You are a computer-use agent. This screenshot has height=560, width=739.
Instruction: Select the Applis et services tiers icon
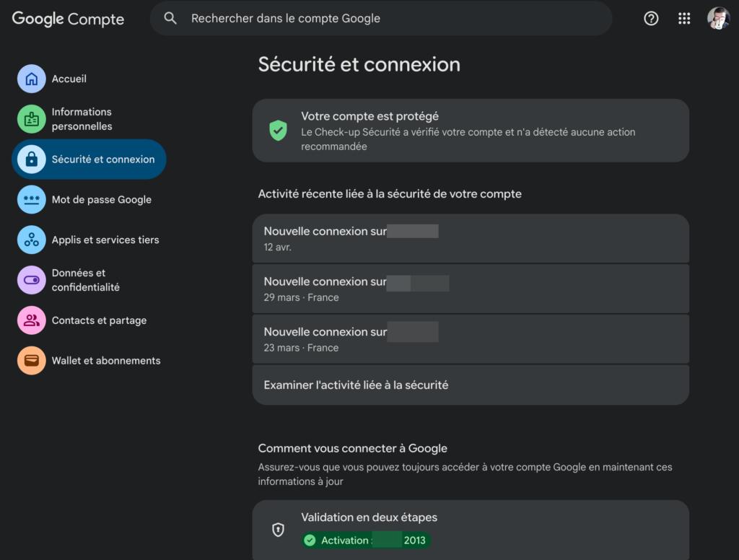[31, 240]
